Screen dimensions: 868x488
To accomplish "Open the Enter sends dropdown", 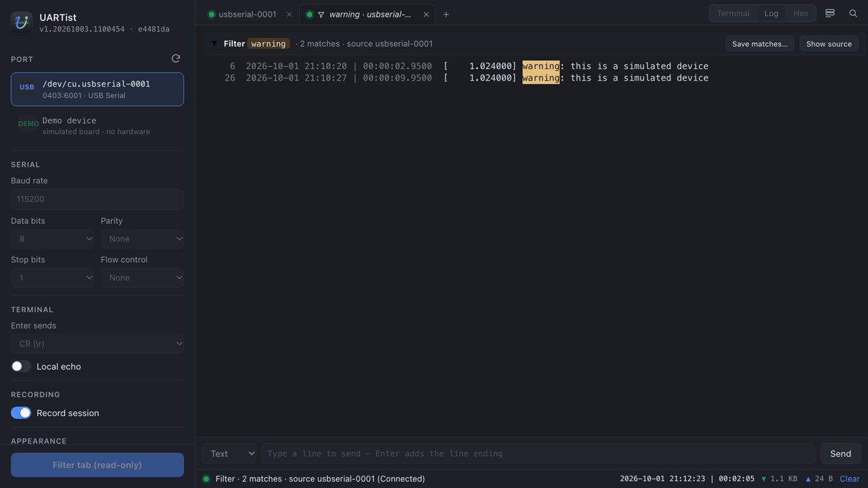I will pyautogui.click(x=97, y=344).
